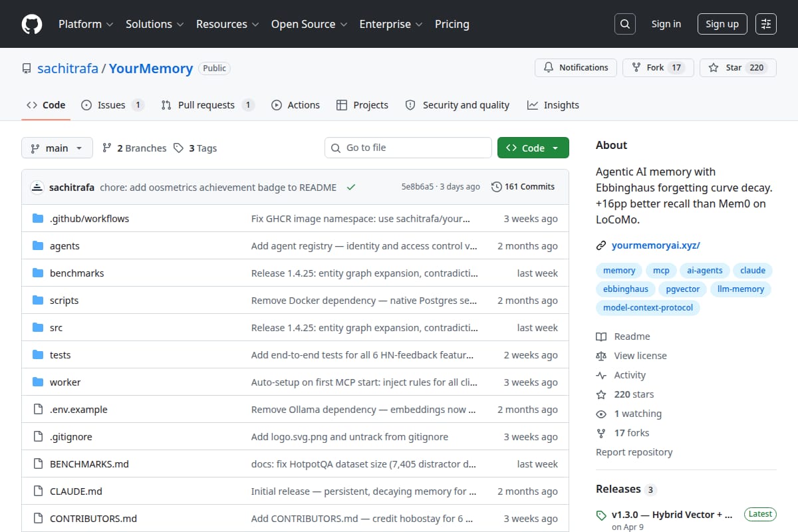Open View license scale icon link
The width and height of the screenshot is (798, 532).
click(x=631, y=356)
